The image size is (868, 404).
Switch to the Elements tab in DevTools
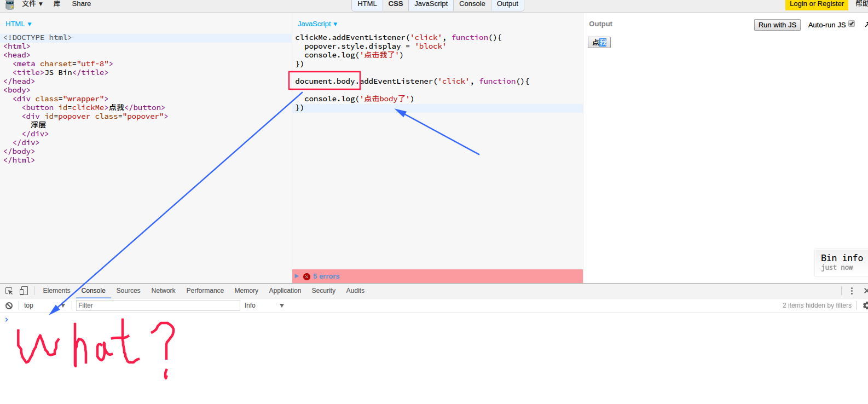[x=57, y=291]
